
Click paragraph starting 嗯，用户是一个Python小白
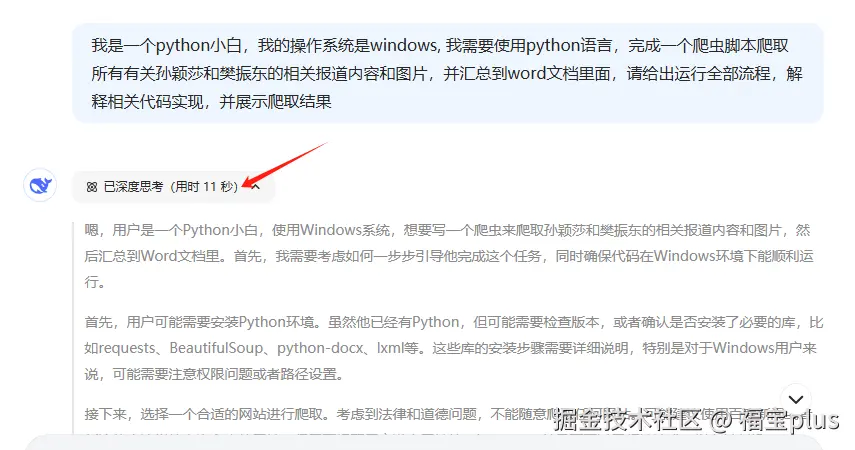pyautogui.click(x=448, y=256)
